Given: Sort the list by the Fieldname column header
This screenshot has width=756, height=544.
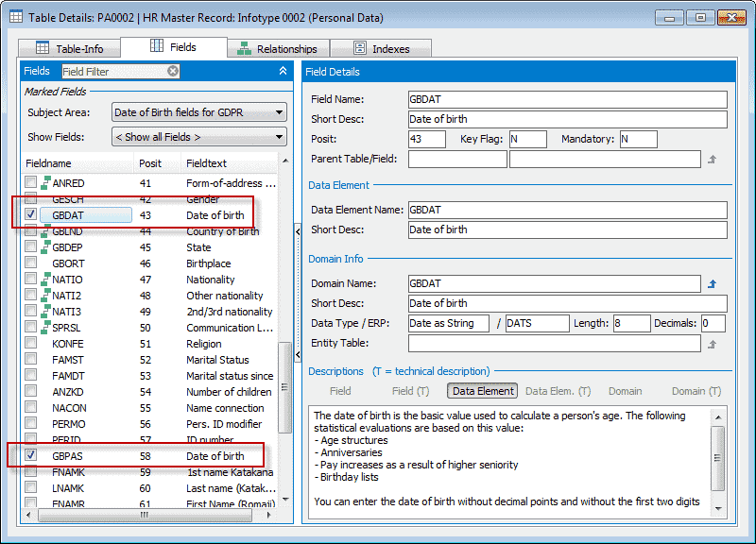Looking at the screenshot, I should click(77, 163).
